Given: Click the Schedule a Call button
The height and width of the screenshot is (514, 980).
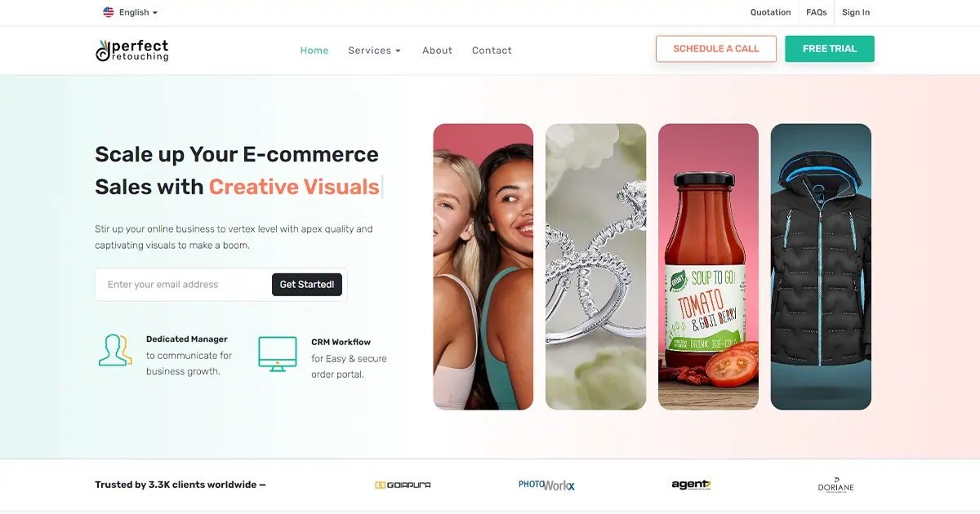Looking at the screenshot, I should pos(716,49).
